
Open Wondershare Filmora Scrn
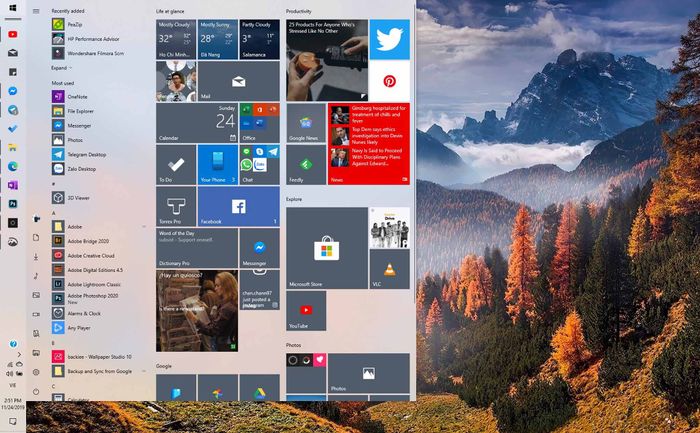tap(99, 53)
